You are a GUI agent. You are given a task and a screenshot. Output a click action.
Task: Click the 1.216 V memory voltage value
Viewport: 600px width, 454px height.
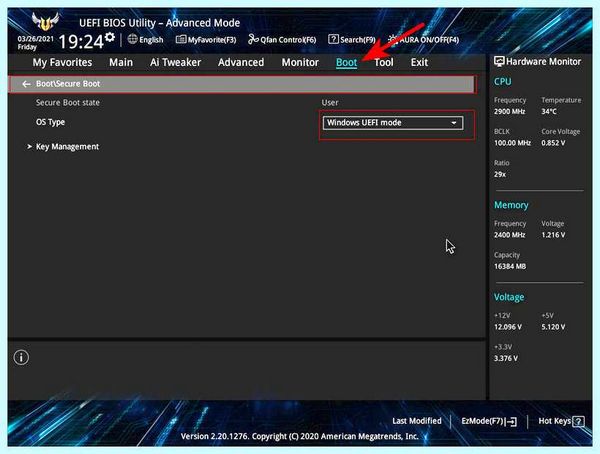(x=553, y=235)
